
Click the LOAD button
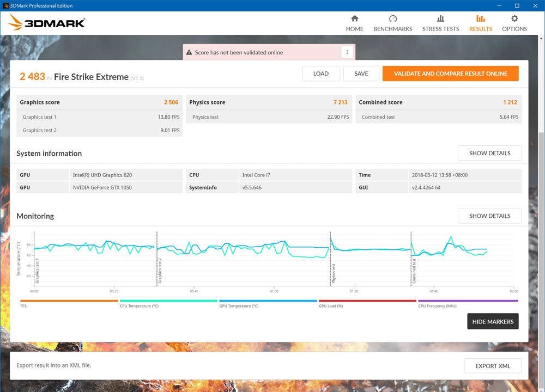[321, 73]
